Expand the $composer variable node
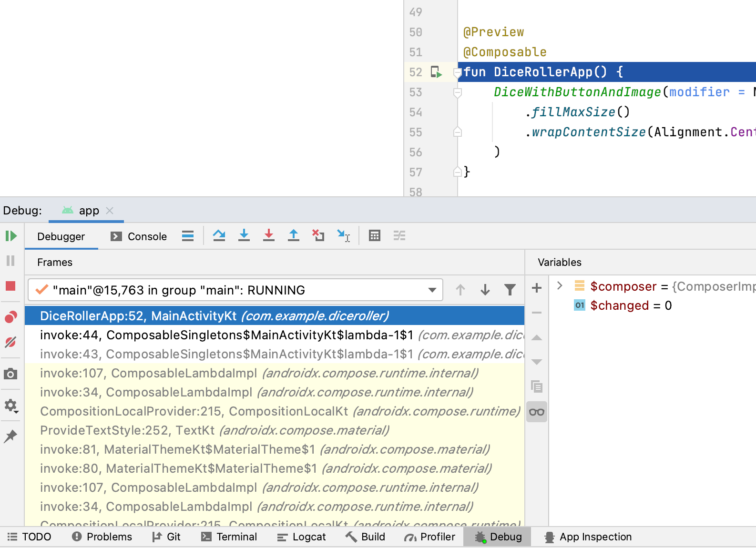Image resolution: width=756 pixels, height=548 pixels. [x=560, y=286]
